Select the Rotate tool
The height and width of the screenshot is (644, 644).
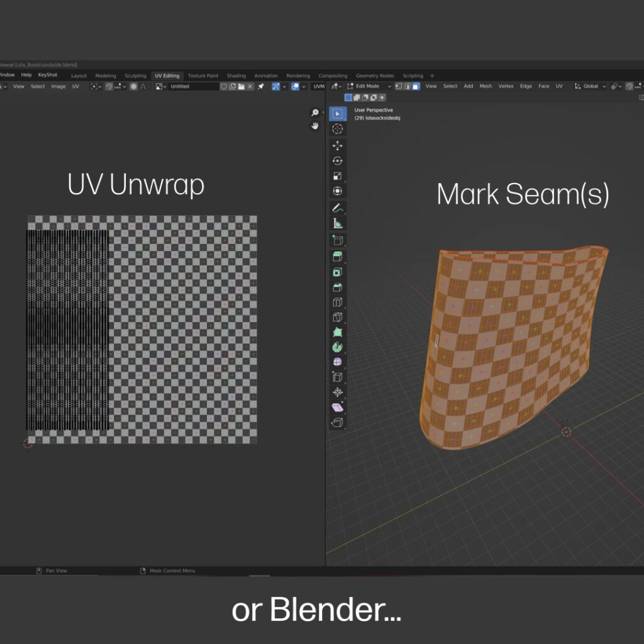pos(338,160)
